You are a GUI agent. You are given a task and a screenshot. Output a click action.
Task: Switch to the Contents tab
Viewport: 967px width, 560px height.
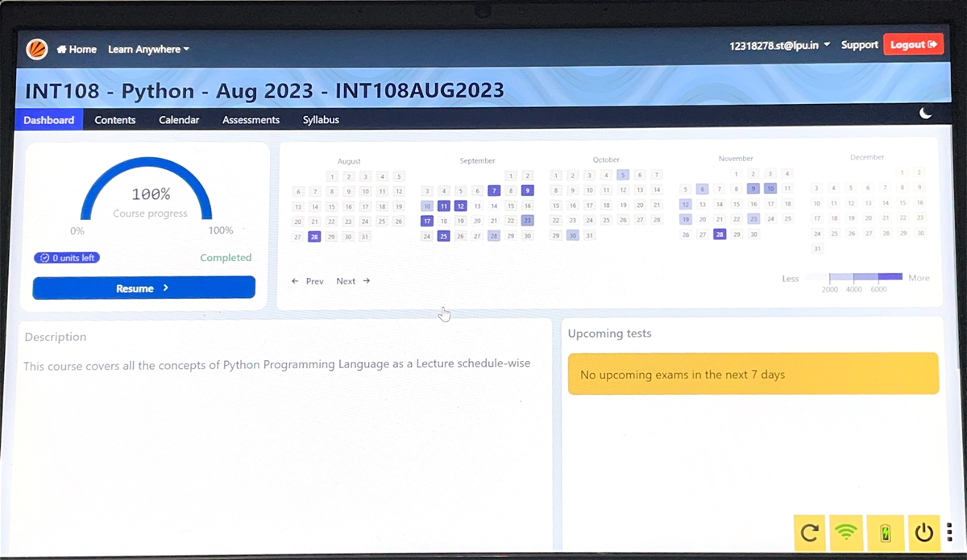(115, 120)
